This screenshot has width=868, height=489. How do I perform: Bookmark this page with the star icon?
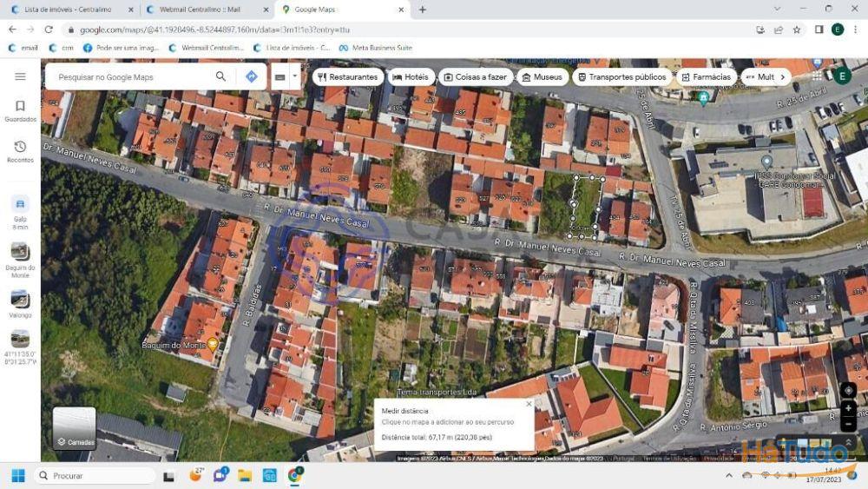[797, 30]
